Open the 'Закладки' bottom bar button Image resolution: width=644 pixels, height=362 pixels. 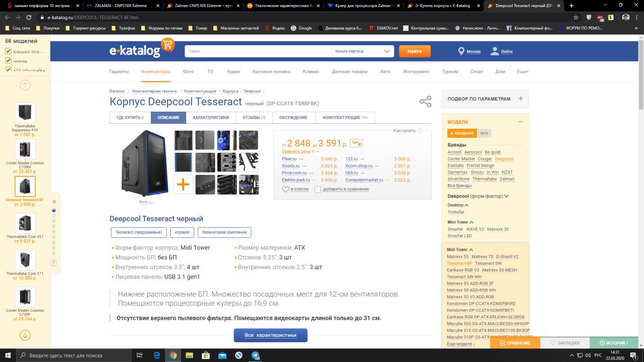point(565,343)
